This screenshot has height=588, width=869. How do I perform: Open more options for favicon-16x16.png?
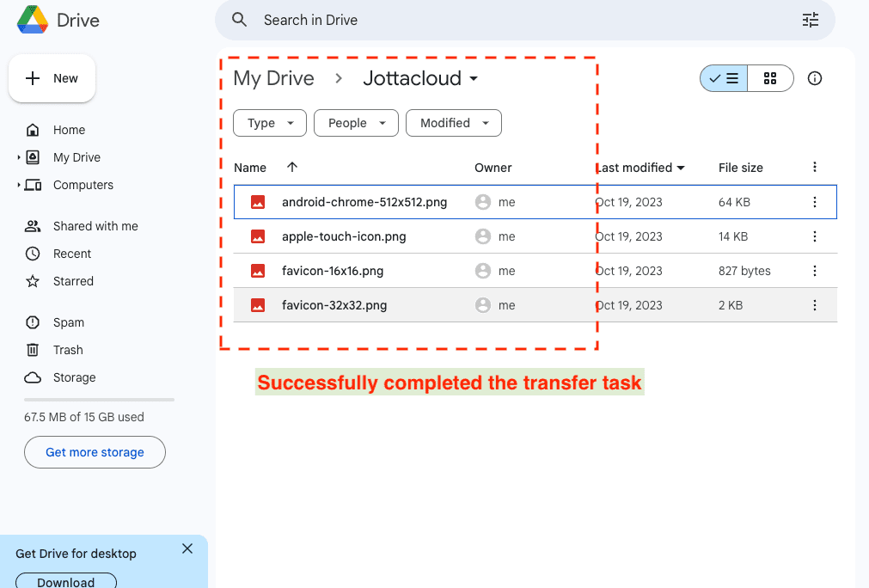(x=814, y=271)
